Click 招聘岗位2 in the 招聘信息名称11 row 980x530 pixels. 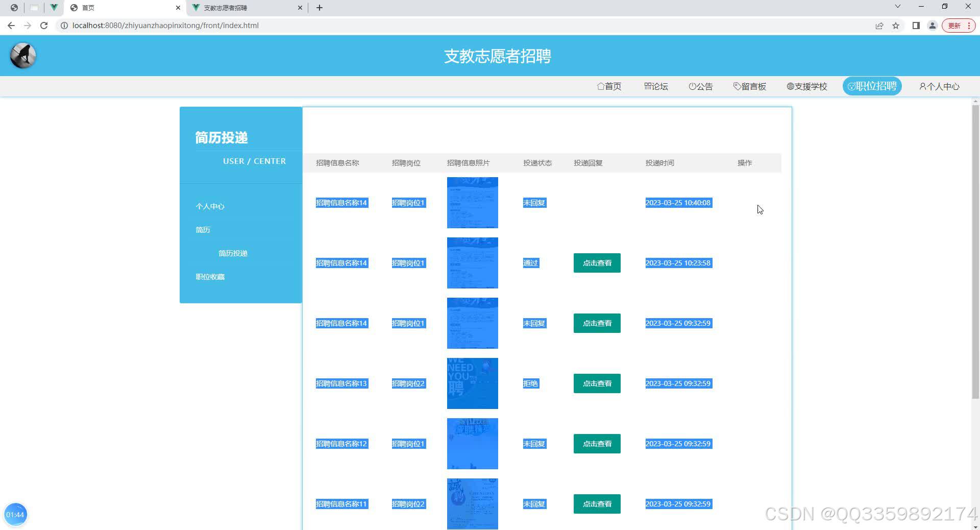point(408,504)
